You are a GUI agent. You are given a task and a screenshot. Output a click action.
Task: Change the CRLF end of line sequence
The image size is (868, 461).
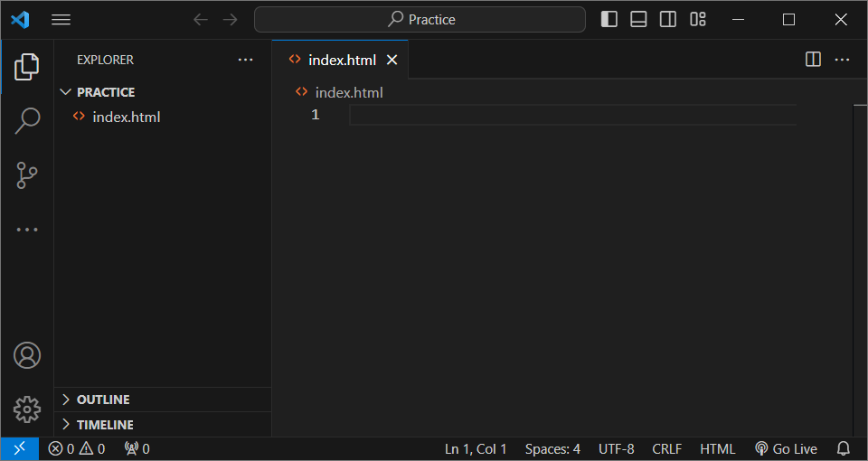point(667,449)
